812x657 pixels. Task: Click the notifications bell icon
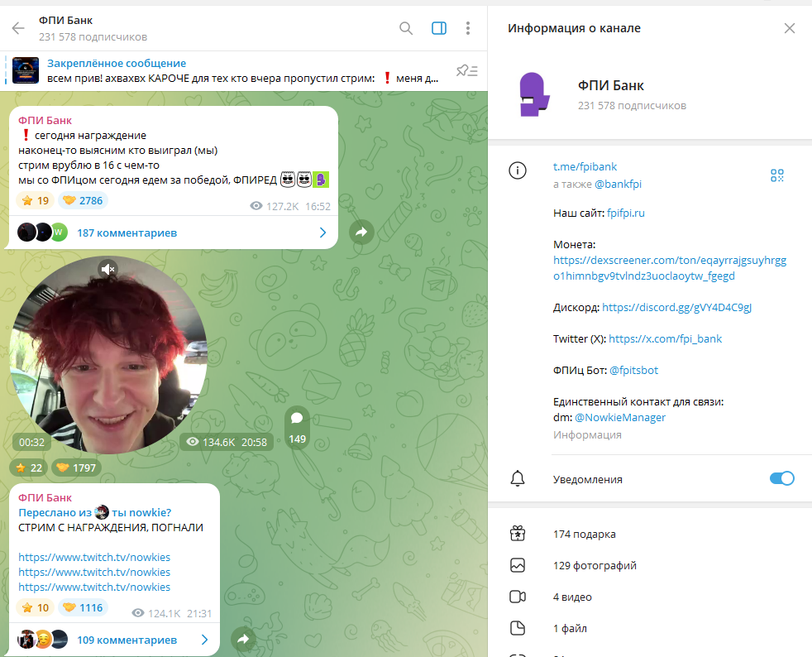tap(518, 479)
